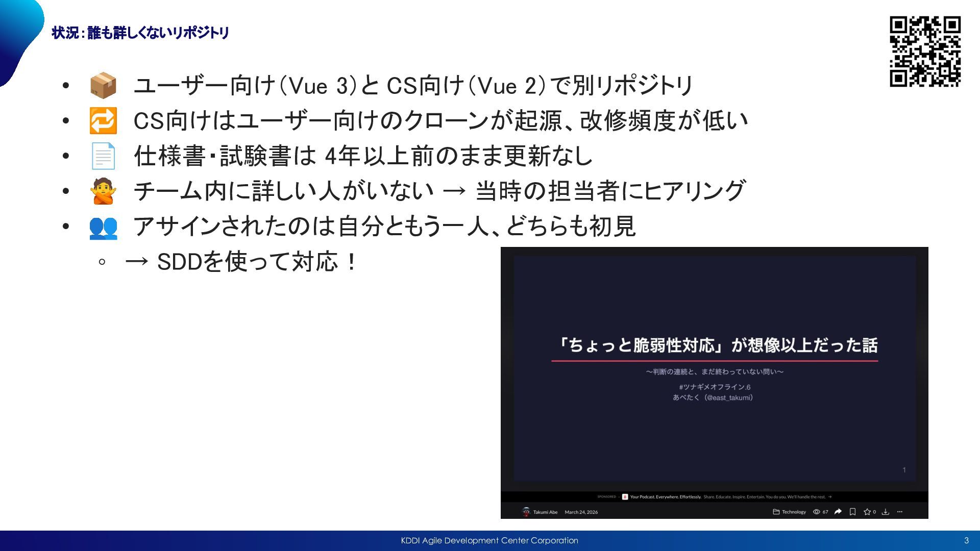Click the person crossing arms emoji
This screenshot has height=551, width=980.
tap(103, 191)
